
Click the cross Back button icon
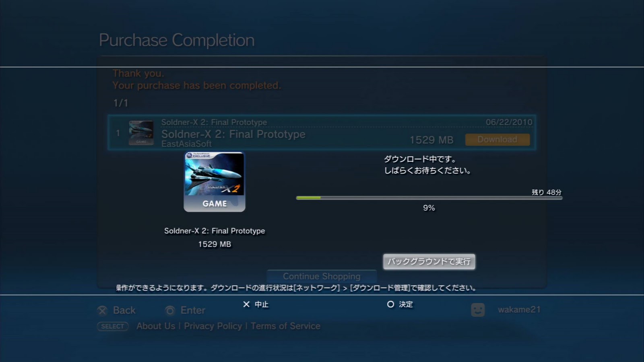tap(103, 311)
